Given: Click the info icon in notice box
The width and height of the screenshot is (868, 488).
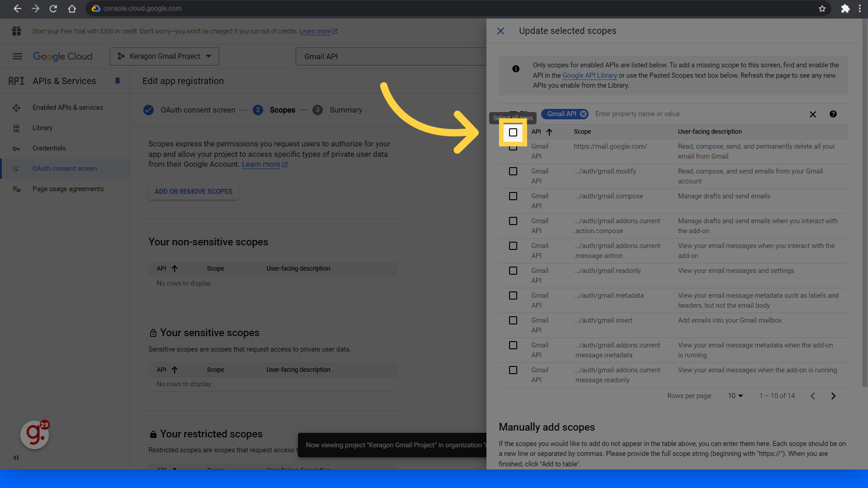Looking at the screenshot, I should click(x=516, y=69).
